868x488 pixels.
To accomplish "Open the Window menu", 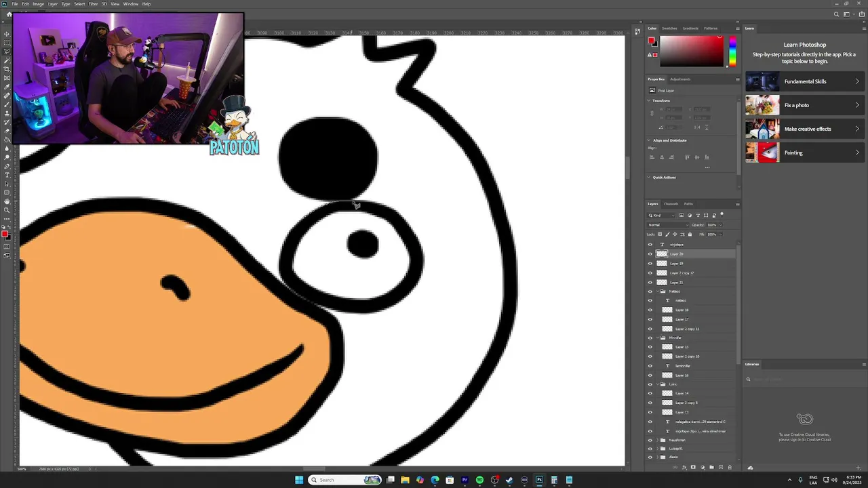I will click(x=131, y=4).
